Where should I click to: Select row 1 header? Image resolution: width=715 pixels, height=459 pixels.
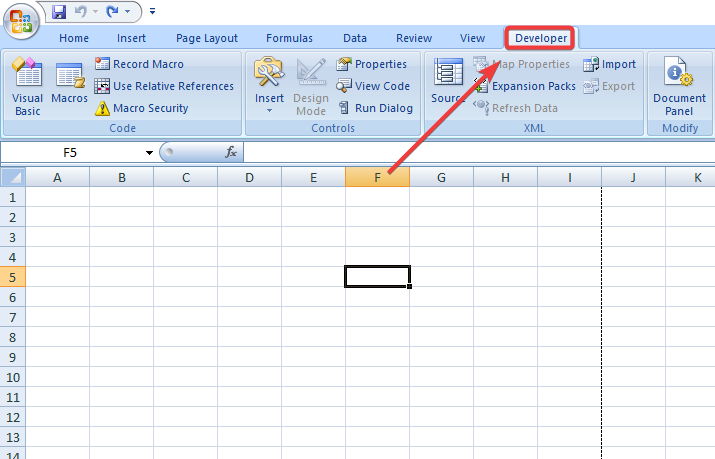point(13,197)
